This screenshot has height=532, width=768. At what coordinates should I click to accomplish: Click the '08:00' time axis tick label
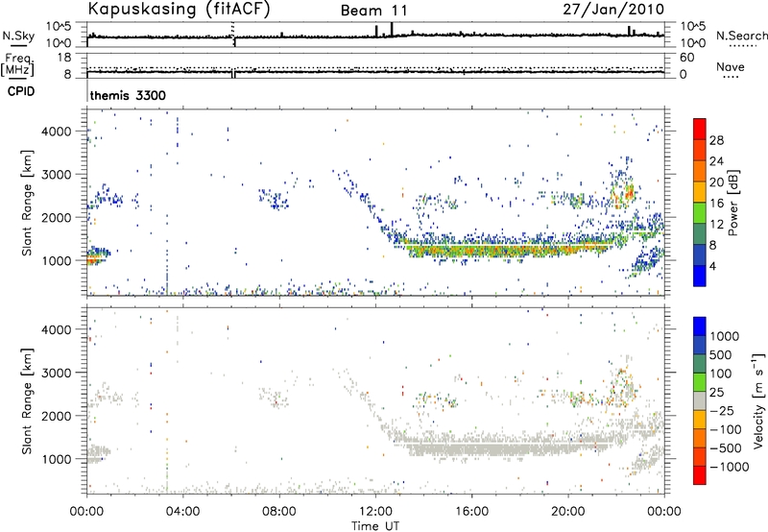click(x=279, y=512)
